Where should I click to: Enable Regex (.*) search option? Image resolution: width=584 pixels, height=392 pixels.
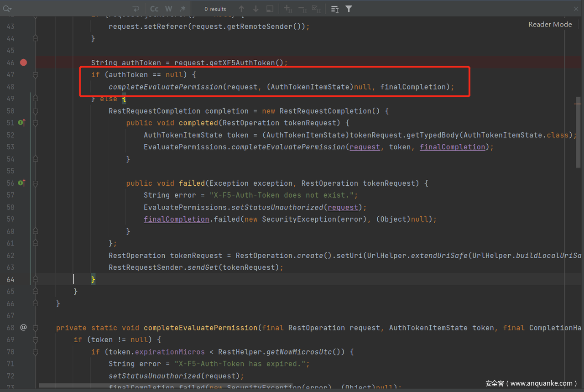pyautogui.click(x=182, y=9)
